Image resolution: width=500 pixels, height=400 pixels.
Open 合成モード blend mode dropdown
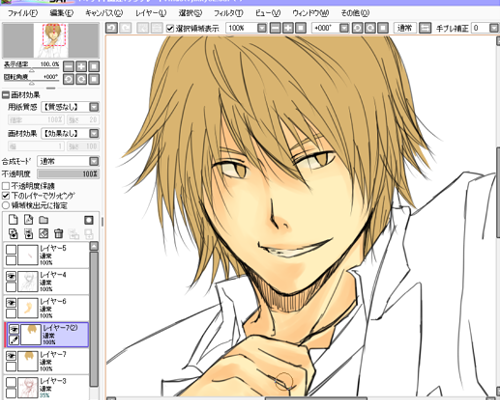pyautogui.click(x=94, y=161)
